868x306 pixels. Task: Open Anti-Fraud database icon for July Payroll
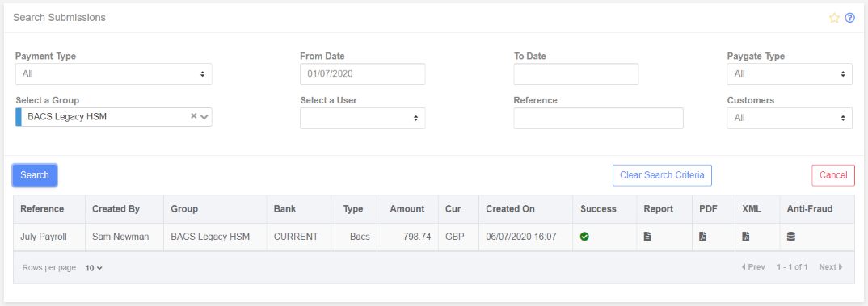point(791,237)
